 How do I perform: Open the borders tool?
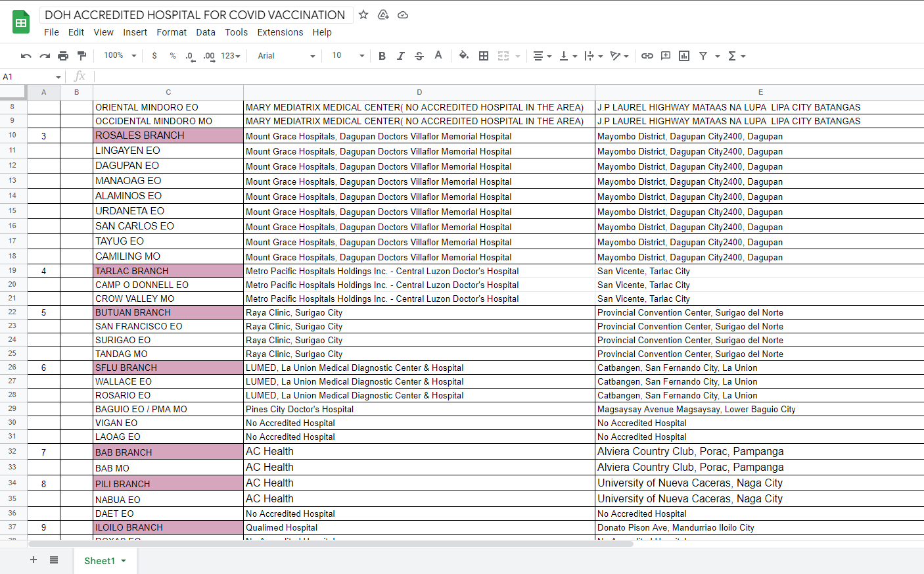coord(484,56)
